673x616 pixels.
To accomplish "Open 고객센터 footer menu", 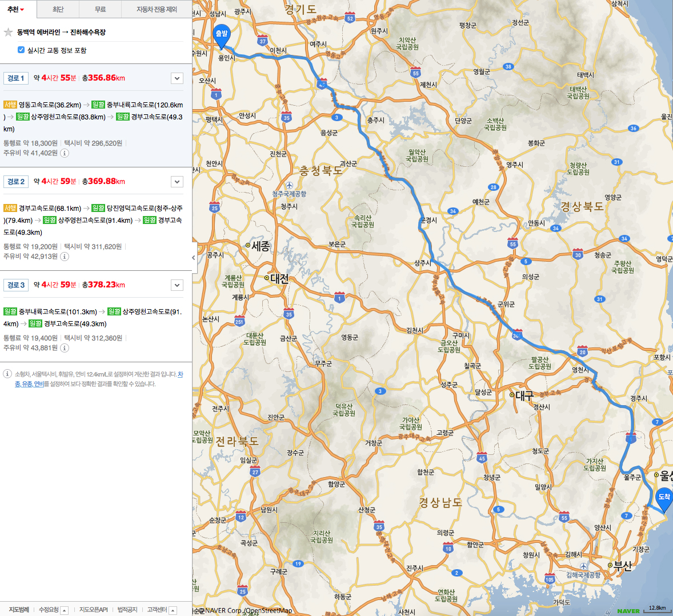I will [x=161, y=610].
